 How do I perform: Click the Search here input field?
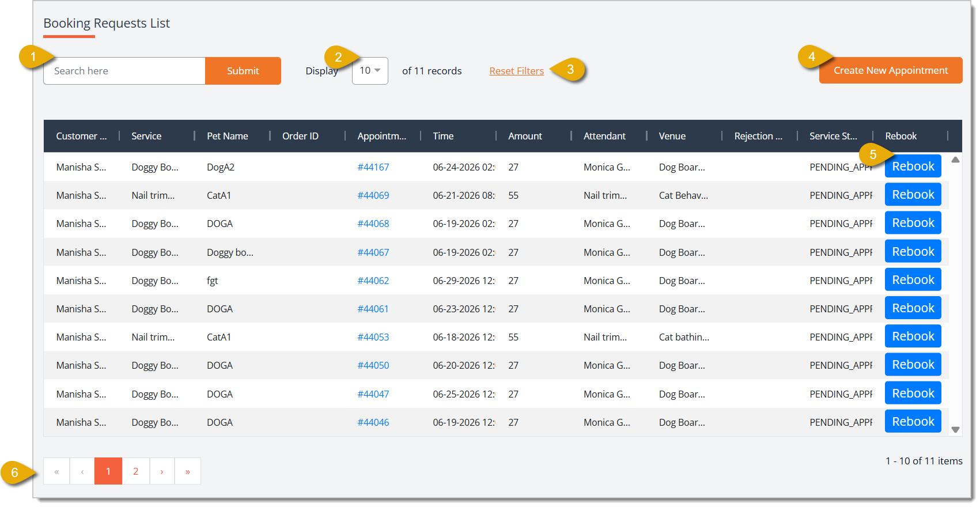pyautogui.click(x=124, y=71)
